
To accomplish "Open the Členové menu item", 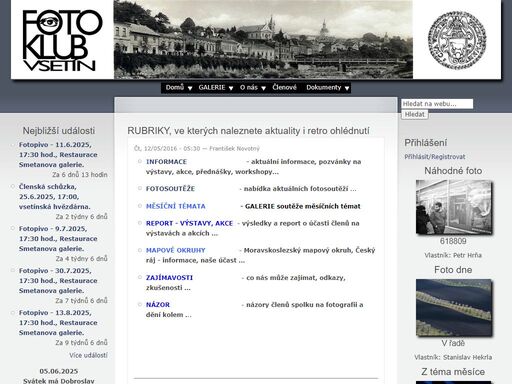I will [x=284, y=87].
